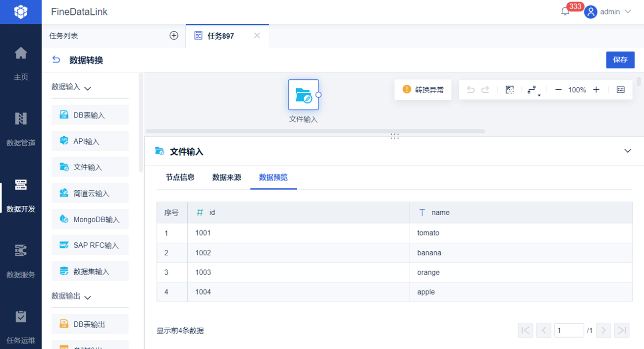Open the auto-layout icon in toolbar
The height and width of the screenshot is (349, 644).
tap(533, 90)
